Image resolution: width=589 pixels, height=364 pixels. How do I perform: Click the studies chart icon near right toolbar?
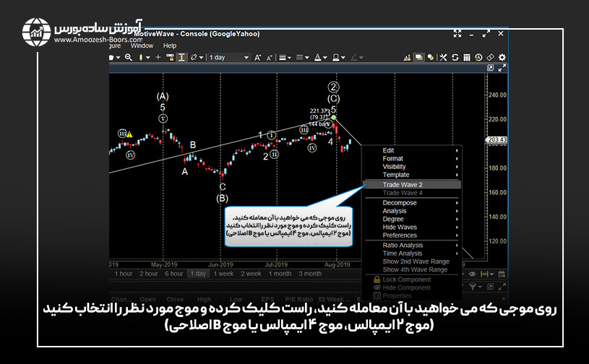pyautogui.click(x=407, y=57)
